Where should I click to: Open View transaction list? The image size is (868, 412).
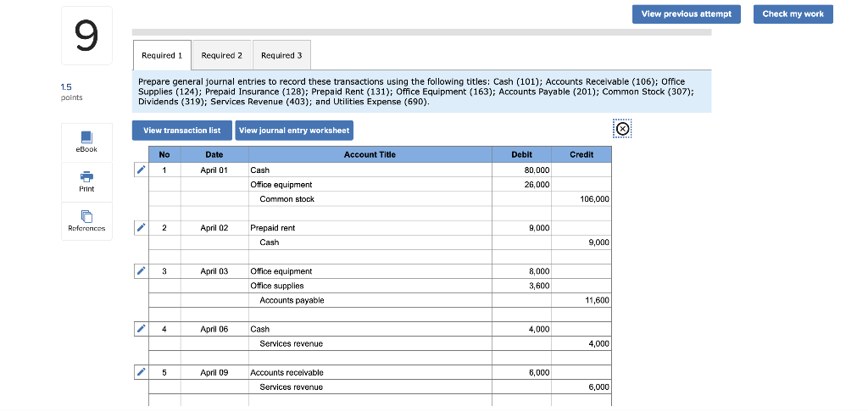(182, 131)
